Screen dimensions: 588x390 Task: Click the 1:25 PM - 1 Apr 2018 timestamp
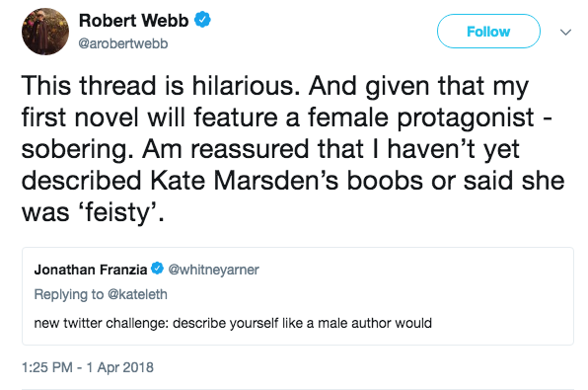[x=88, y=367]
